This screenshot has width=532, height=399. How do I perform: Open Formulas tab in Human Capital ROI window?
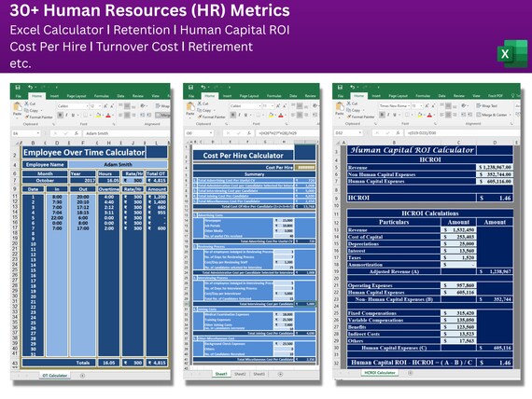pos(423,96)
